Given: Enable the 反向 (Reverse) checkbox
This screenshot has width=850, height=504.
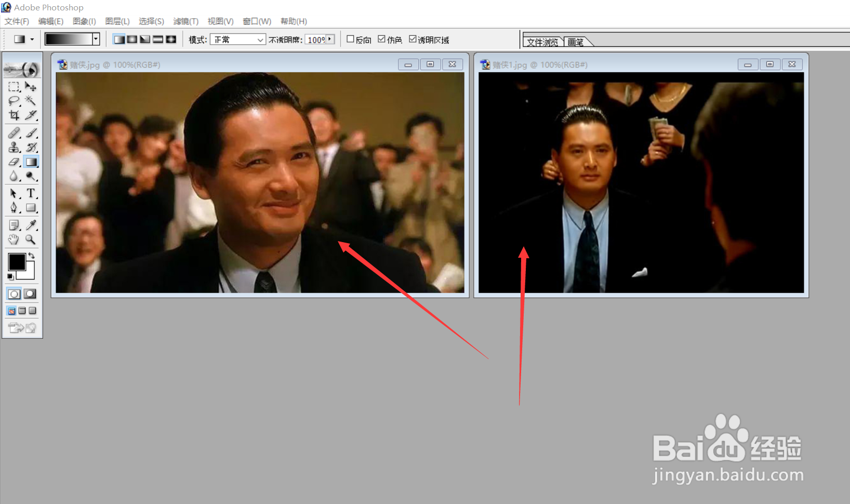Looking at the screenshot, I should [350, 39].
